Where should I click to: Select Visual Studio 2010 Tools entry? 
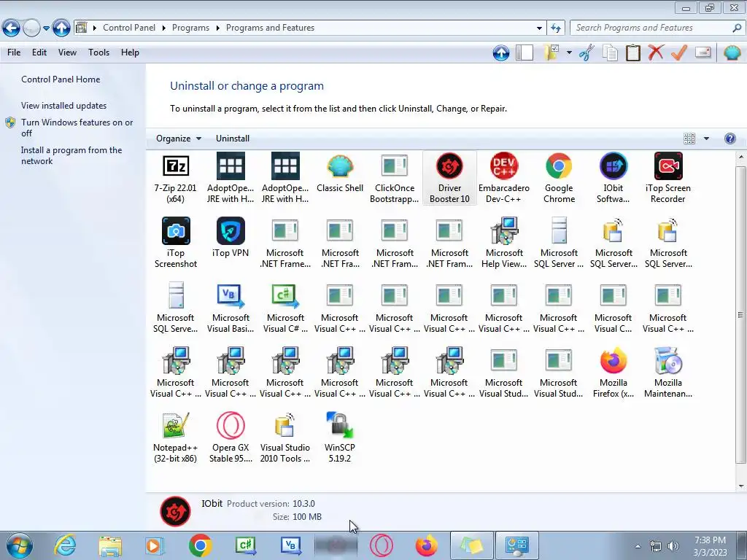click(285, 437)
